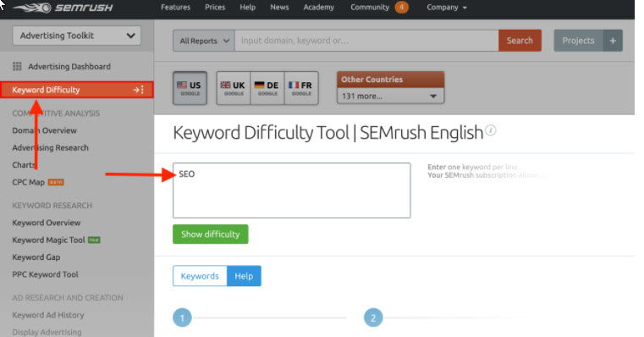Open News in the top menu
The image size is (644, 337).
tap(279, 8)
